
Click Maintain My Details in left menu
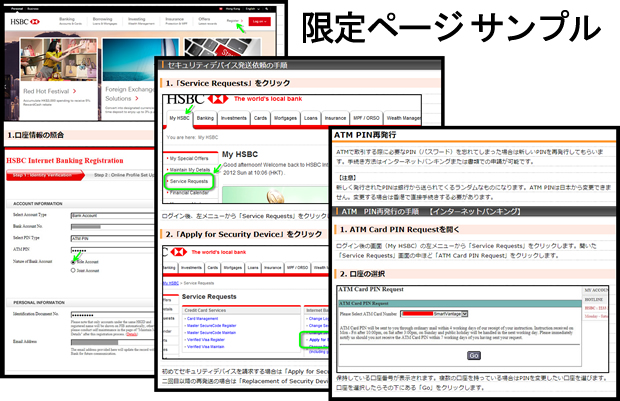point(190,170)
